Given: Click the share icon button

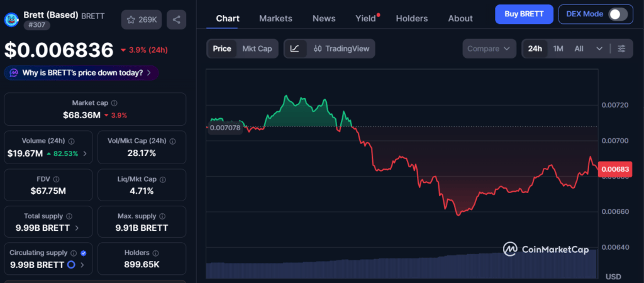Looking at the screenshot, I should tap(177, 19).
